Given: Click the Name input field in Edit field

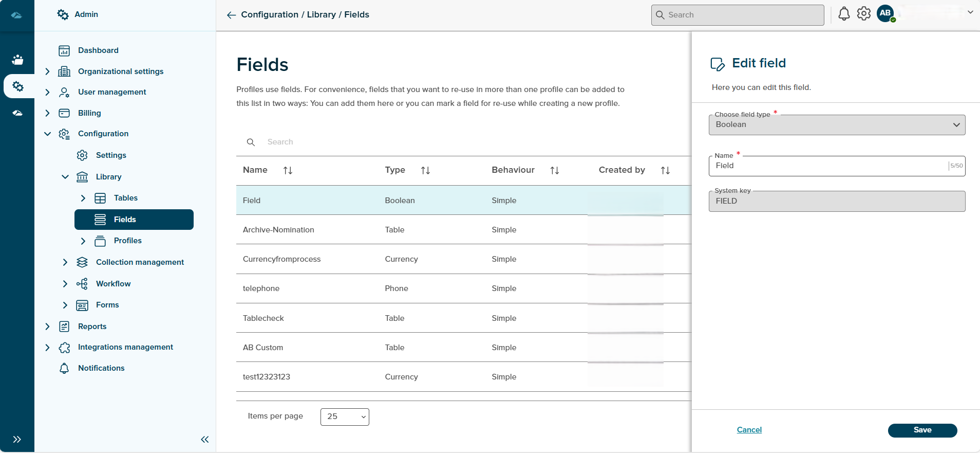Looking at the screenshot, I should click(828, 166).
